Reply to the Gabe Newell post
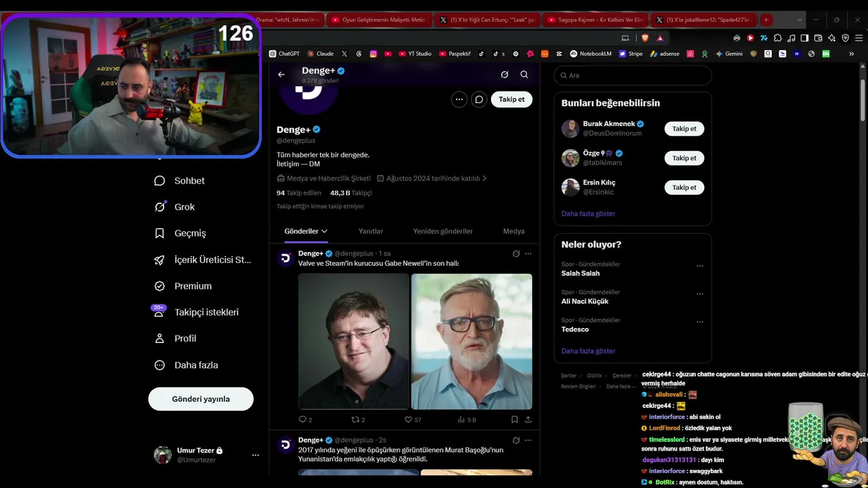The width and height of the screenshot is (868, 488). coord(305,420)
